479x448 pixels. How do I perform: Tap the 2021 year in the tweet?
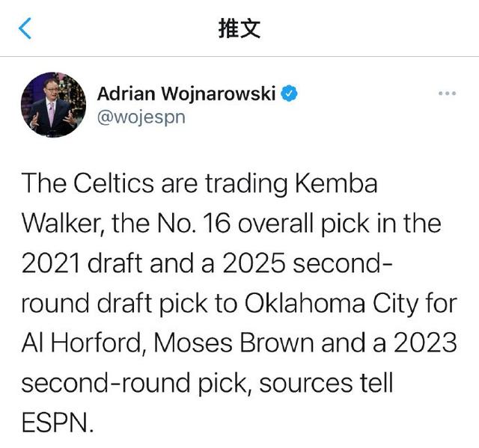51,263
